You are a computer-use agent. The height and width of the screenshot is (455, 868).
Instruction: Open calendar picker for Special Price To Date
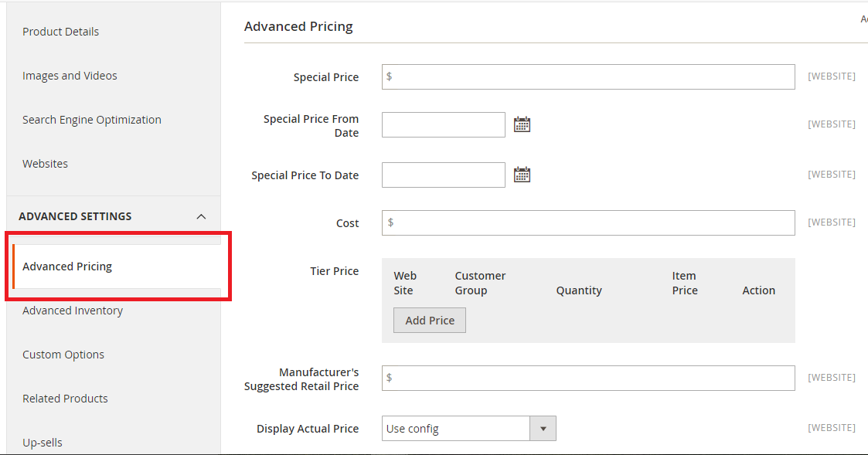(x=522, y=175)
